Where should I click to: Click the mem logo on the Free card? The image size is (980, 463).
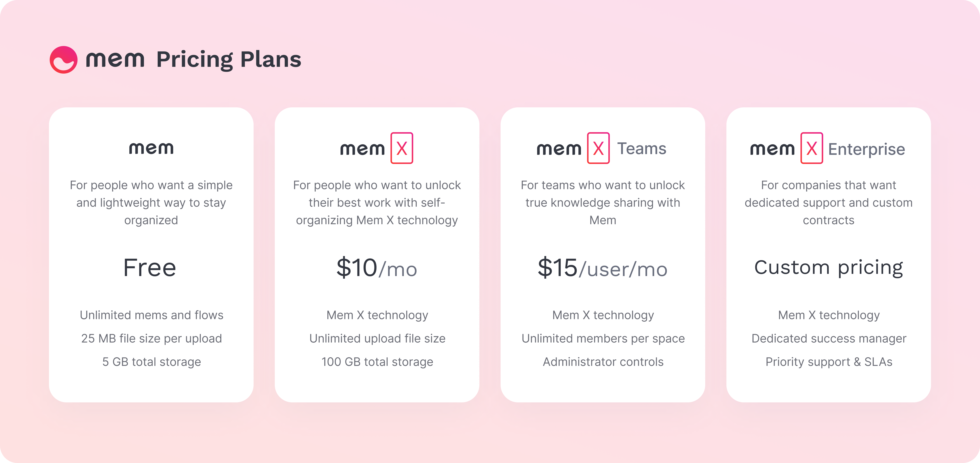click(x=151, y=148)
